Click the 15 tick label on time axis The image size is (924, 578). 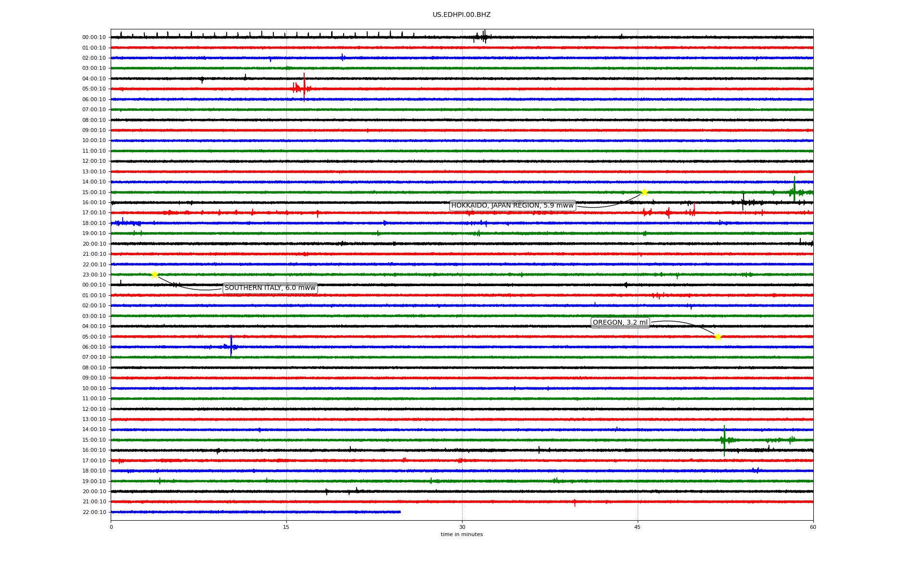286,527
